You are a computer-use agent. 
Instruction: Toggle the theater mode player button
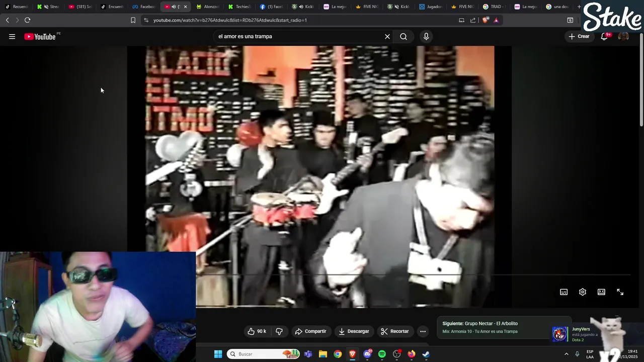click(601, 292)
